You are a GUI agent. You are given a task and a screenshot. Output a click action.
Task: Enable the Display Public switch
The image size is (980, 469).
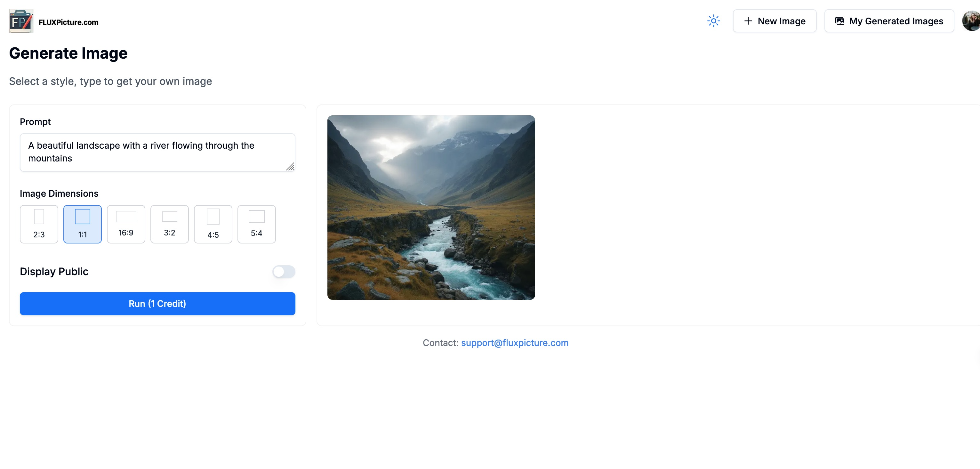click(284, 271)
